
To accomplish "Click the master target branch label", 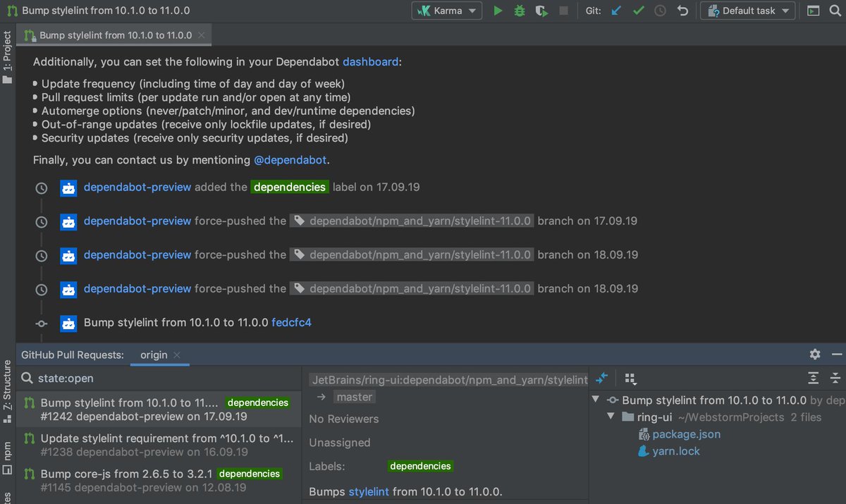I will click(x=355, y=397).
